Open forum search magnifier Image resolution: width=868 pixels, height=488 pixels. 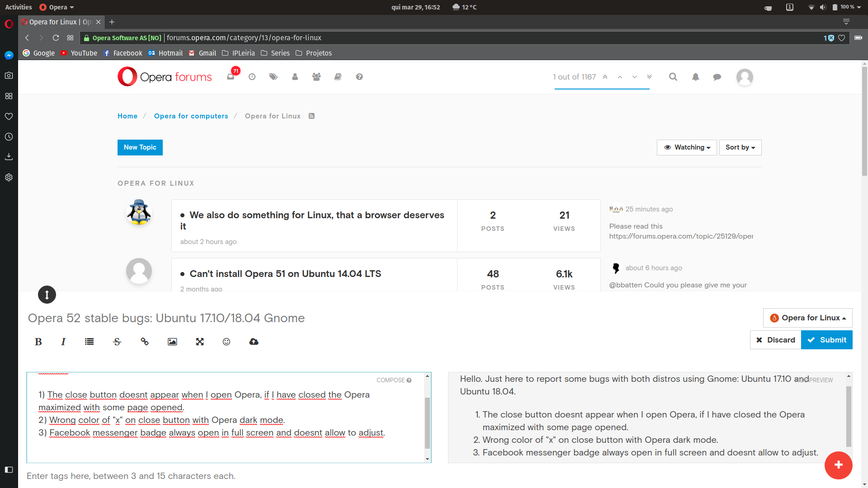coord(673,77)
